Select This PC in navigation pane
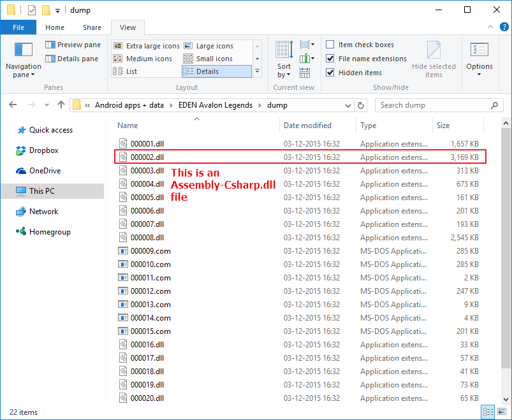 pos(52,191)
